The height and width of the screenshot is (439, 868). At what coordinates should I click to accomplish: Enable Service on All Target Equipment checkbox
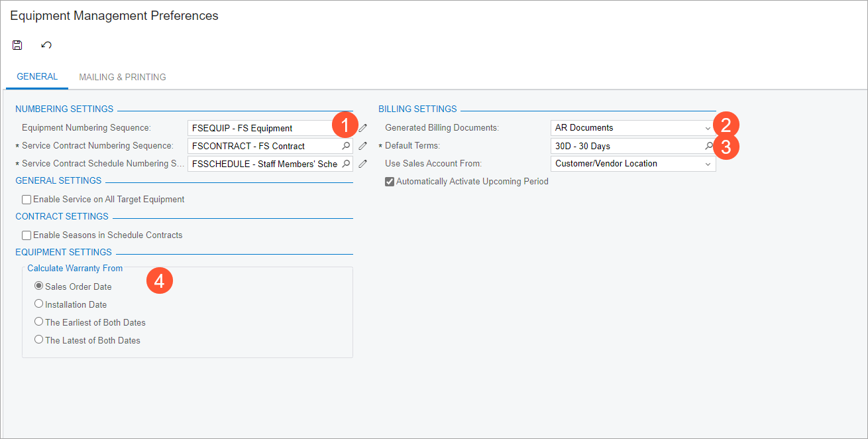click(27, 200)
